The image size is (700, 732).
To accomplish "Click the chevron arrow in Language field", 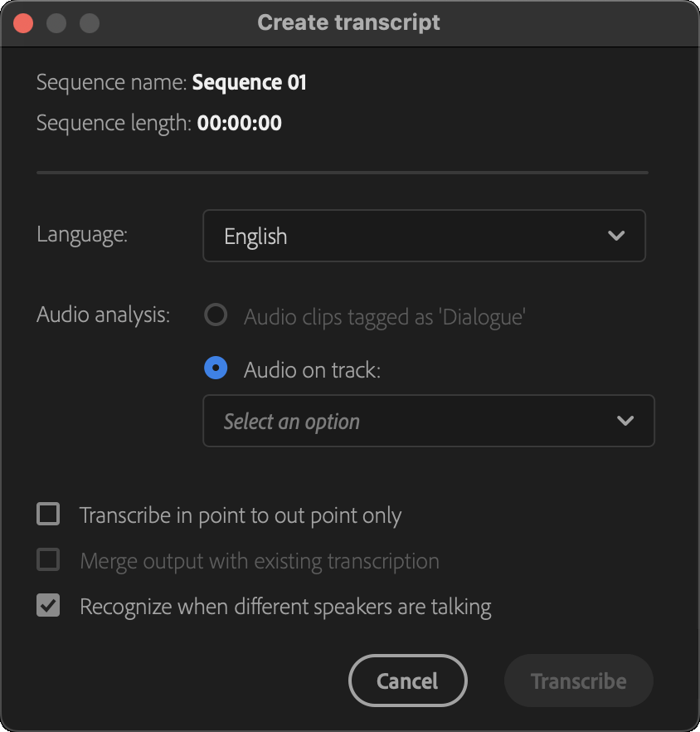I will point(616,236).
